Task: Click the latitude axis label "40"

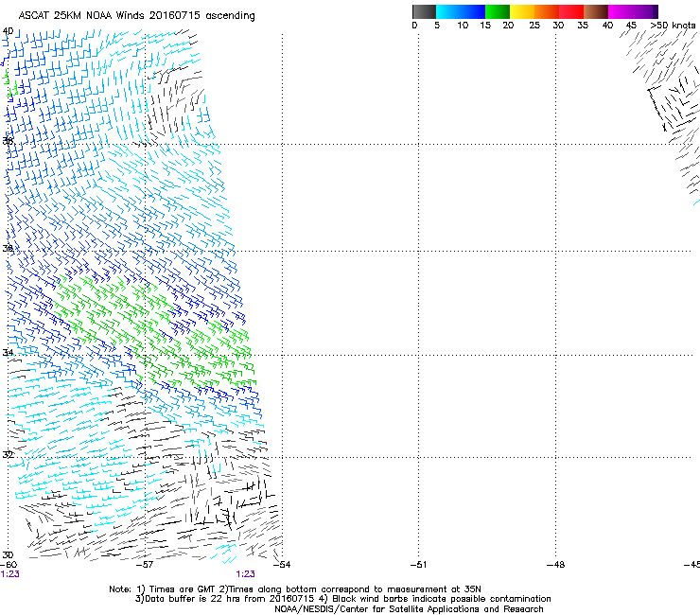Action: (x=8, y=31)
